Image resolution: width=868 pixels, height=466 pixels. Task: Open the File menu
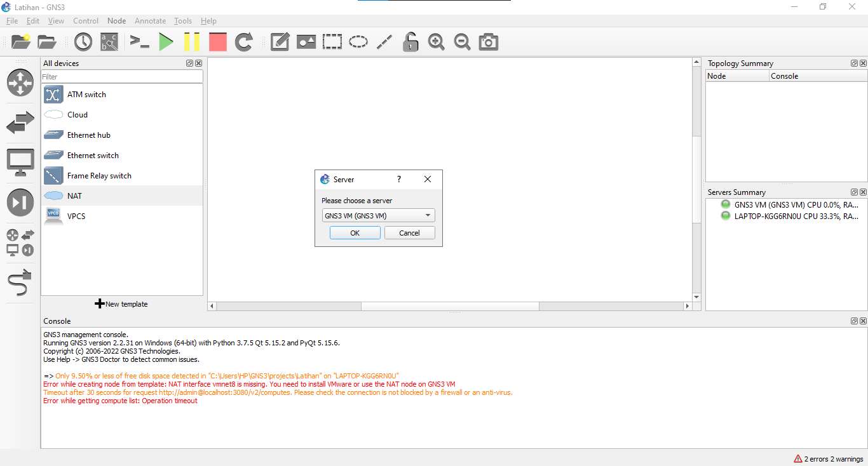tap(12, 21)
